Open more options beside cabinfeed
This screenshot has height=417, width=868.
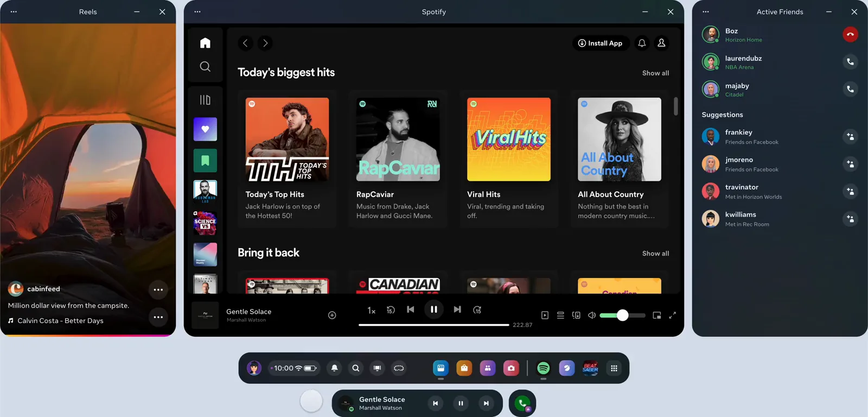tap(158, 289)
